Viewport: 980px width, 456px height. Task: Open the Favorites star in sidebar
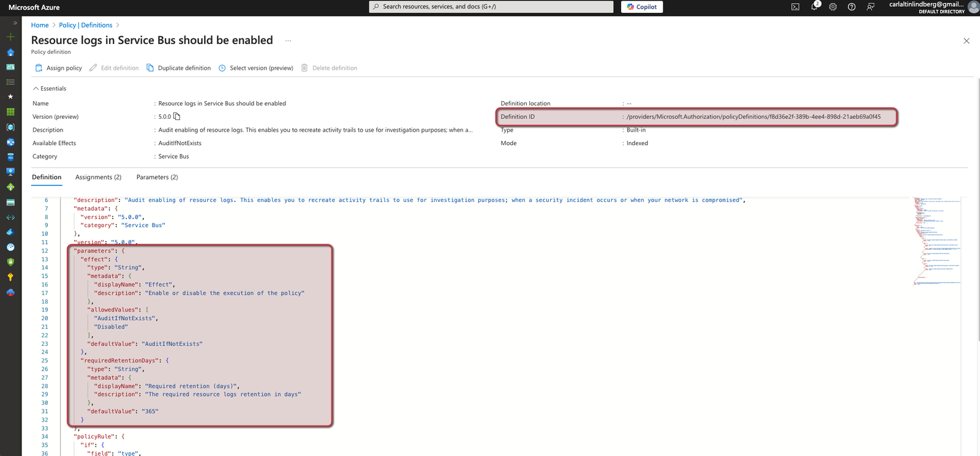tap(10, 97)
